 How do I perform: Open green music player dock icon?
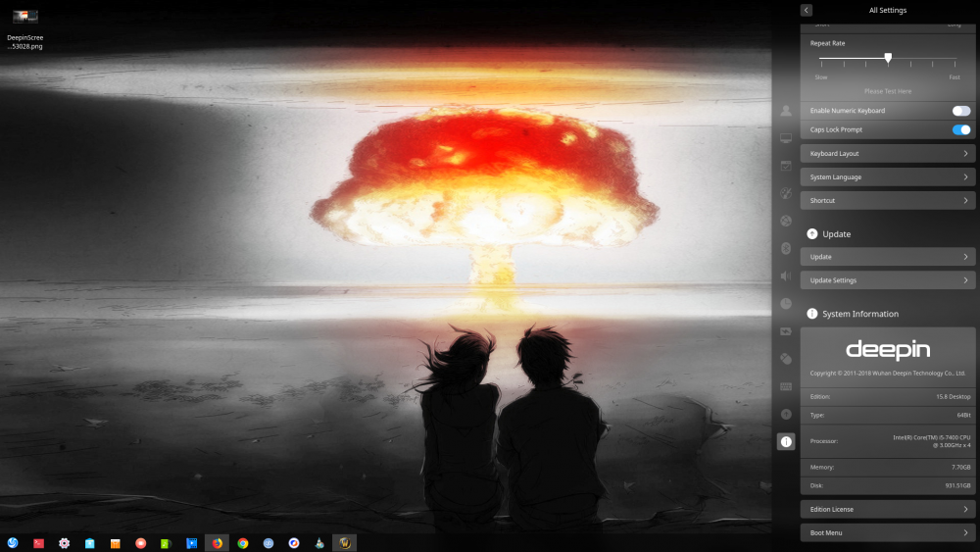pos(167,542)
